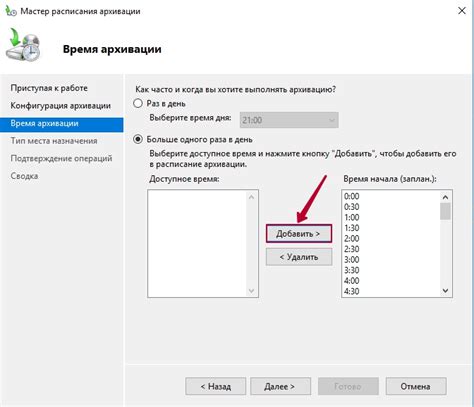Image resolution: width=474 pixels, height=407 pixels.
Task: Select the 'Раз в день' radio button
Action: tap(138, 103)
